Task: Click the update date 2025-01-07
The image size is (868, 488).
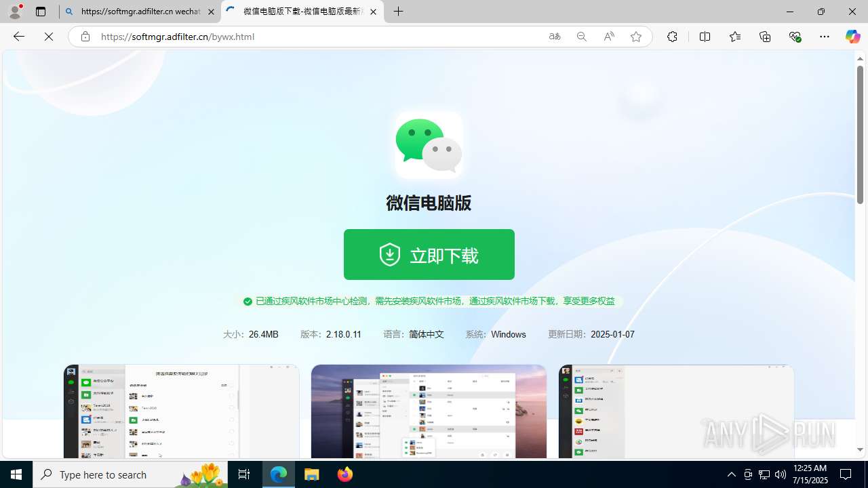Action: (x=612, y=334)
